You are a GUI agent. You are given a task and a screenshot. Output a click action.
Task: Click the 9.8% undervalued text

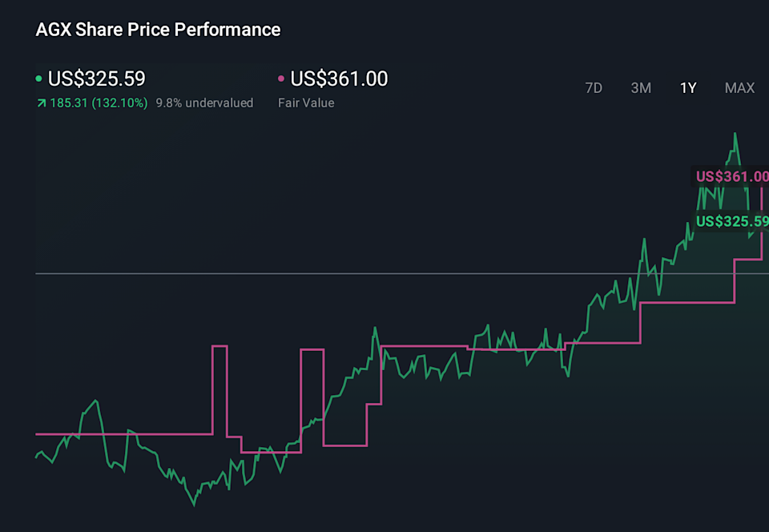coord(204,103)
